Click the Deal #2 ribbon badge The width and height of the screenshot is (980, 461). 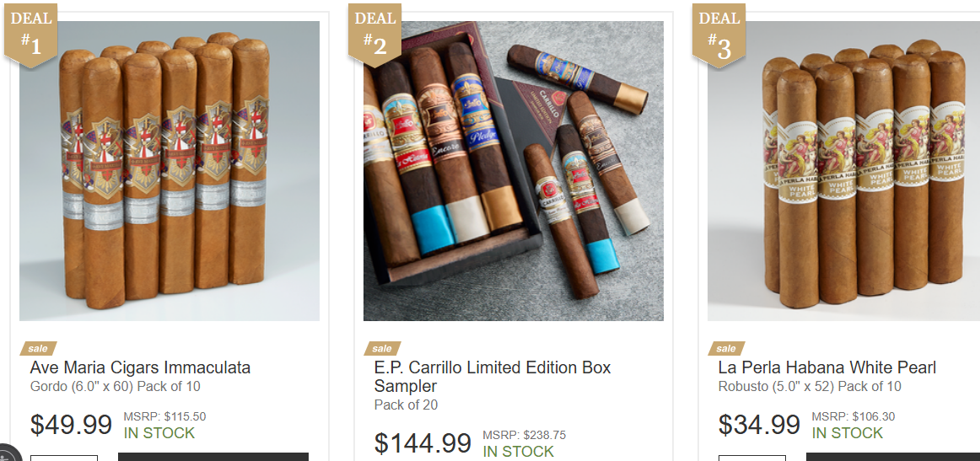(x=374, y=35)
